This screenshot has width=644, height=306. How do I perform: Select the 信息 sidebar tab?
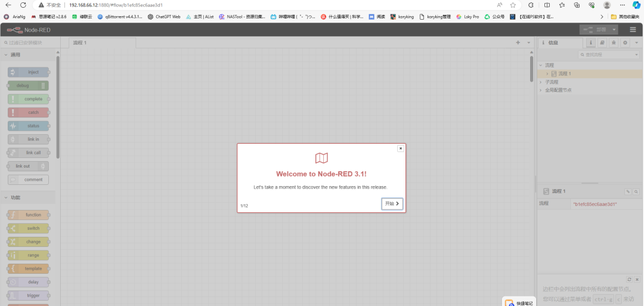point(560,43)
